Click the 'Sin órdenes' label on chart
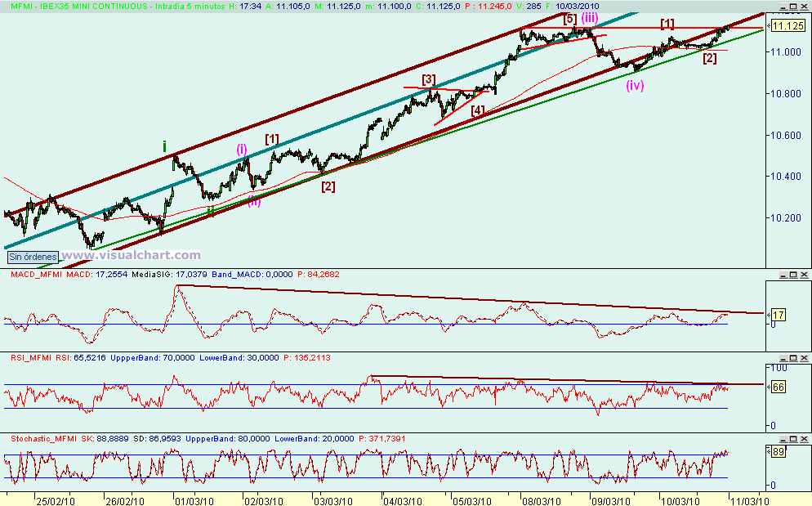812x506 pixels. (33, 257)
